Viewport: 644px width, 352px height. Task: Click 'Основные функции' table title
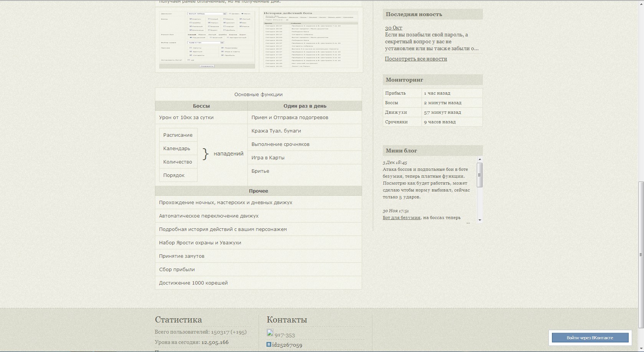click(259, 94)
